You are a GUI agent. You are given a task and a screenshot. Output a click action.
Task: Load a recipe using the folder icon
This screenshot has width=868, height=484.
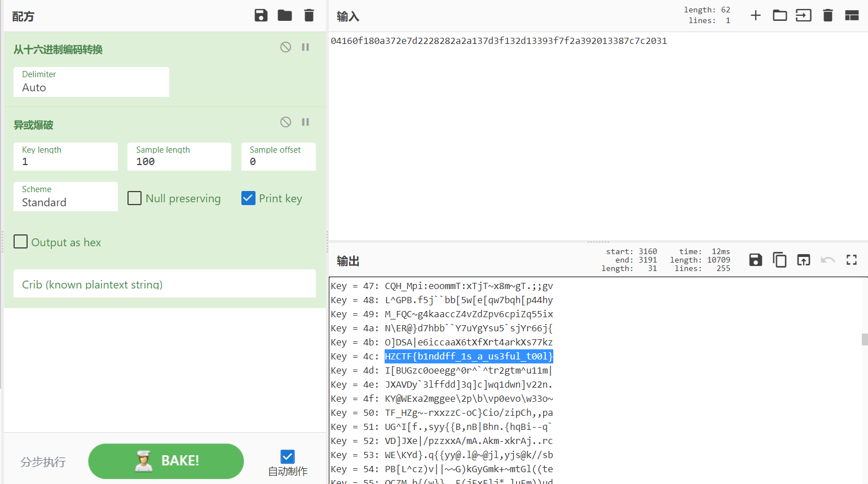285,15
